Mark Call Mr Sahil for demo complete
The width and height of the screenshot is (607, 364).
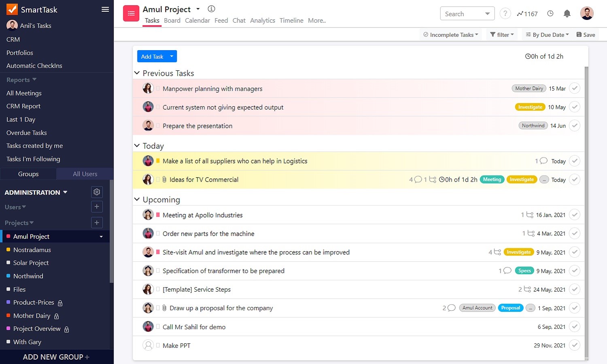[x=575, y=326]
